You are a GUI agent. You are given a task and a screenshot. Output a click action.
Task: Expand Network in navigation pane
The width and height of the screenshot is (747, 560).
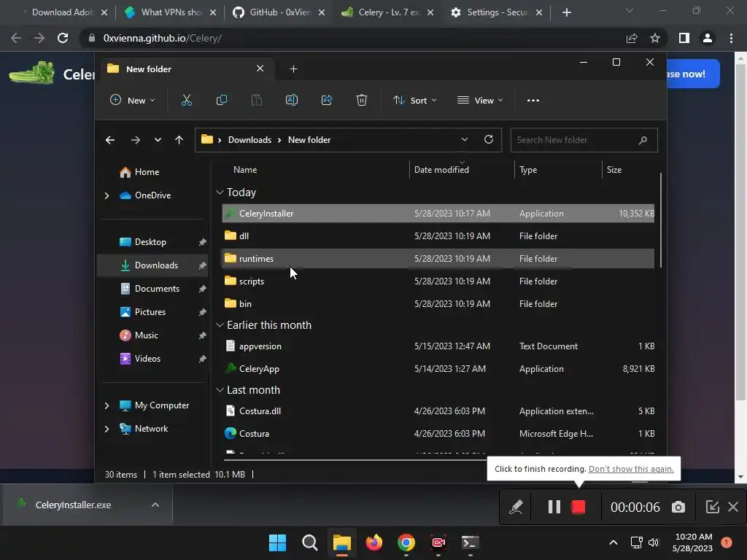coord(107,429)
